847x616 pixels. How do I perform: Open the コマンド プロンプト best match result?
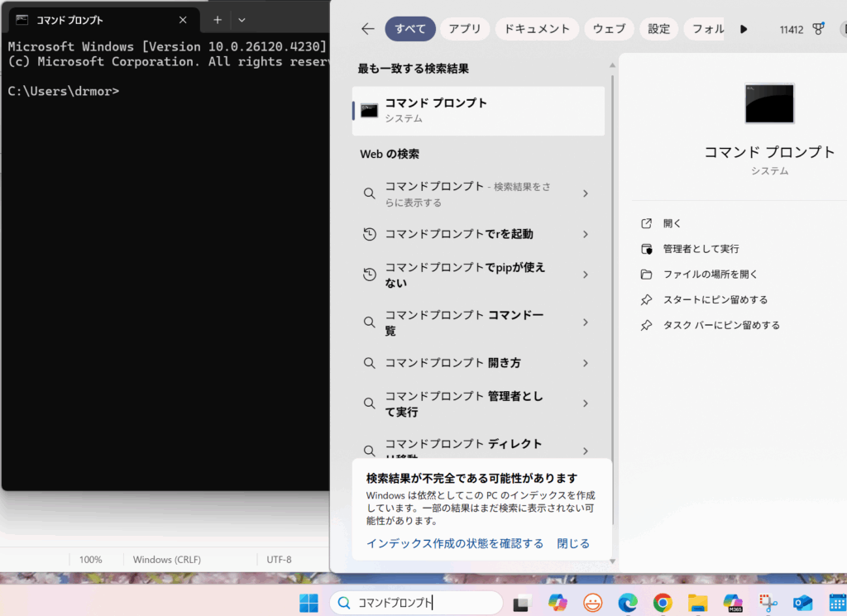(x=478, y=111)
